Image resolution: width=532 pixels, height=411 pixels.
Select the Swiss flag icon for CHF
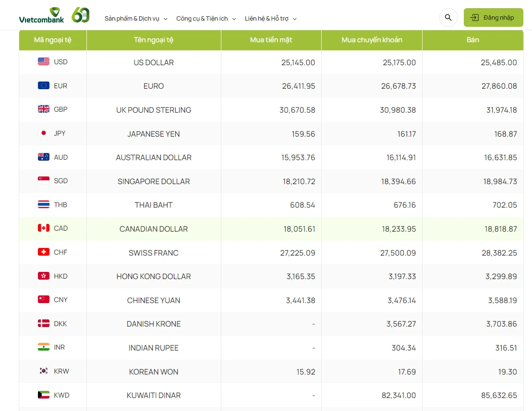[x=44, y=252]
